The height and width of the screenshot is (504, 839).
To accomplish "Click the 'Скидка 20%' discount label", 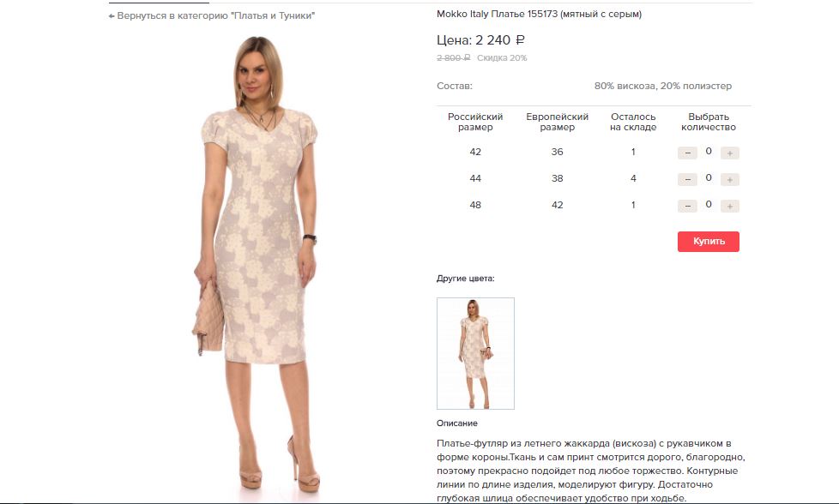I will click(502, 57).
